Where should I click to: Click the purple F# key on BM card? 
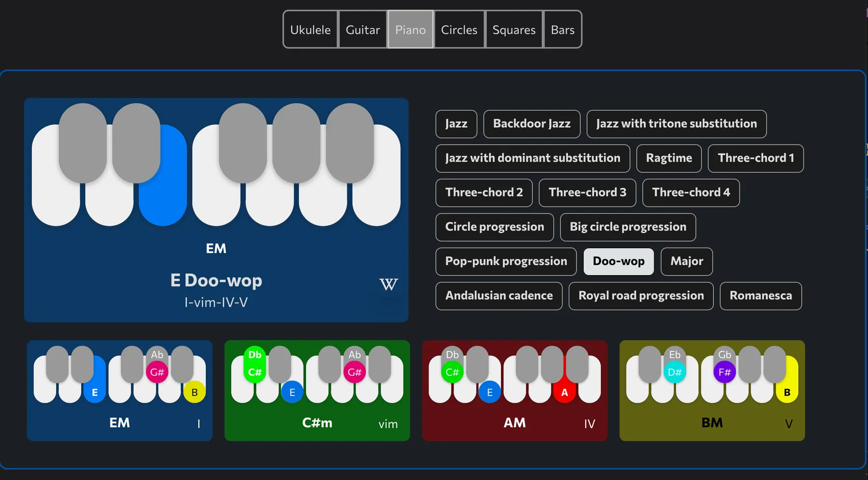[x=724, y=372]
